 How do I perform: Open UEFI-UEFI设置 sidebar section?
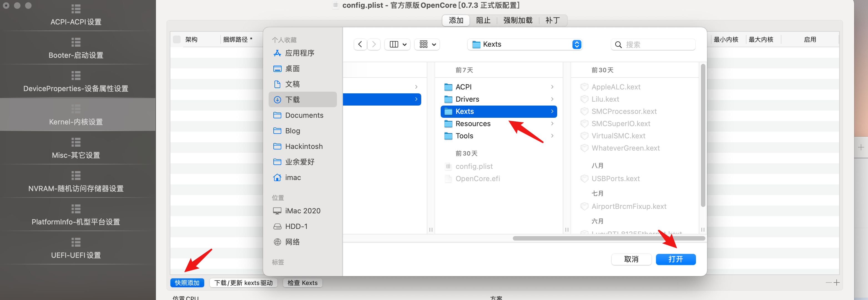click(x=76, y=249)
